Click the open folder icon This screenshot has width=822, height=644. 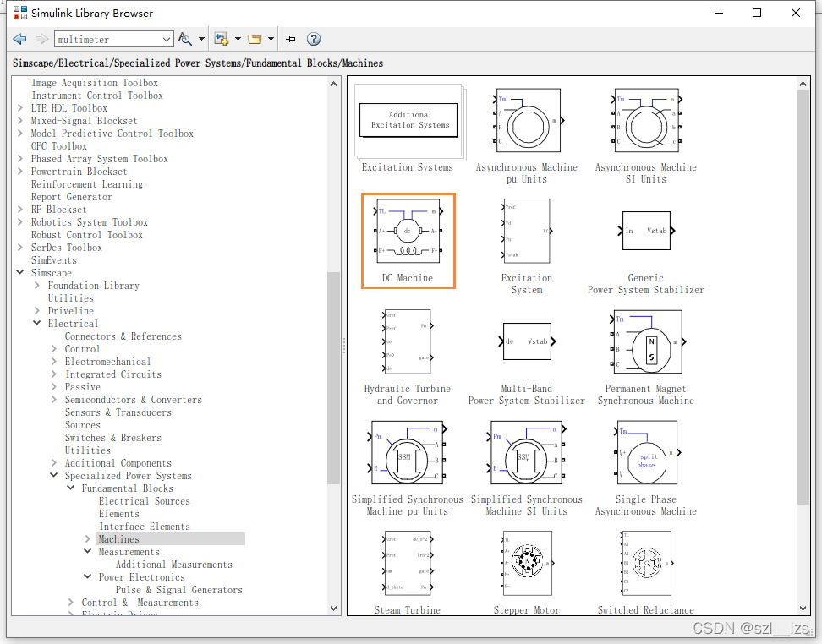255,40
